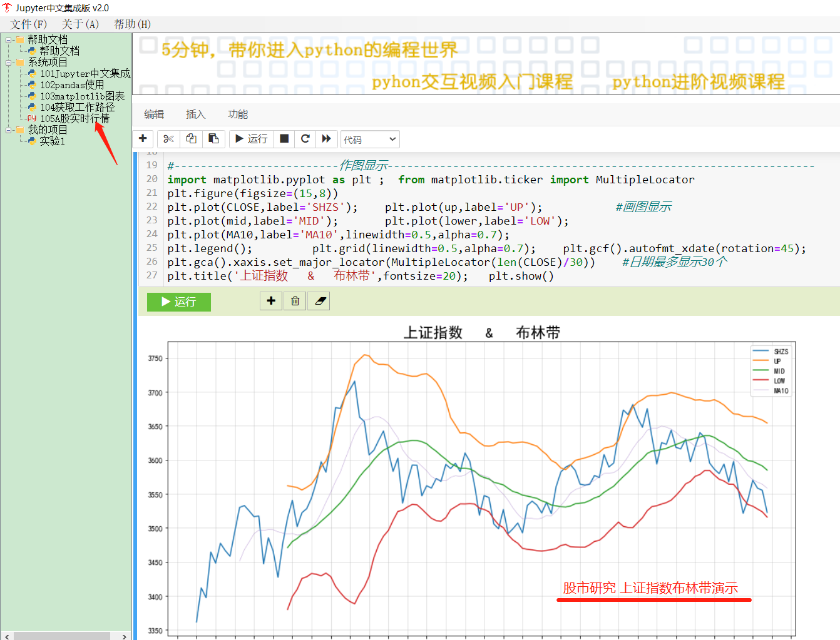
Task: Click the double-arrow run all icon
Action: [x=326, y=138]
